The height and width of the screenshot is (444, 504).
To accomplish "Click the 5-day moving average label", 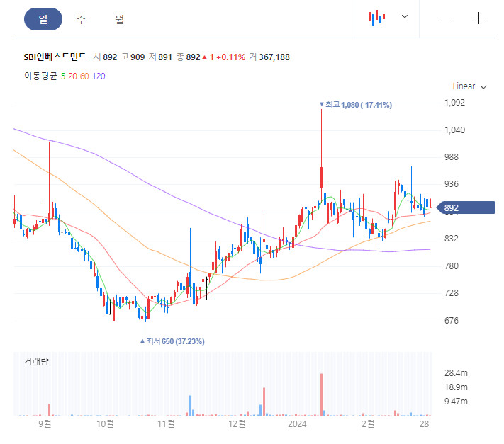I will [x=63, y=76].
